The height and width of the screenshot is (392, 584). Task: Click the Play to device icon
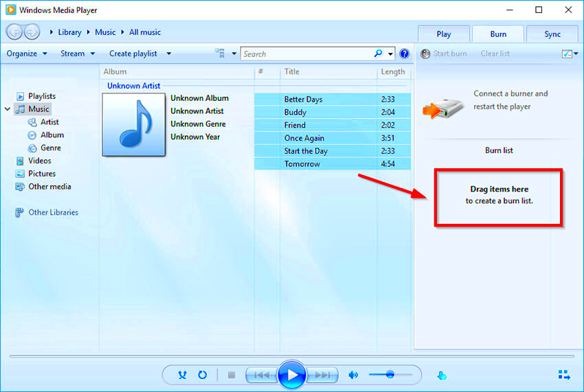(442, 376)
